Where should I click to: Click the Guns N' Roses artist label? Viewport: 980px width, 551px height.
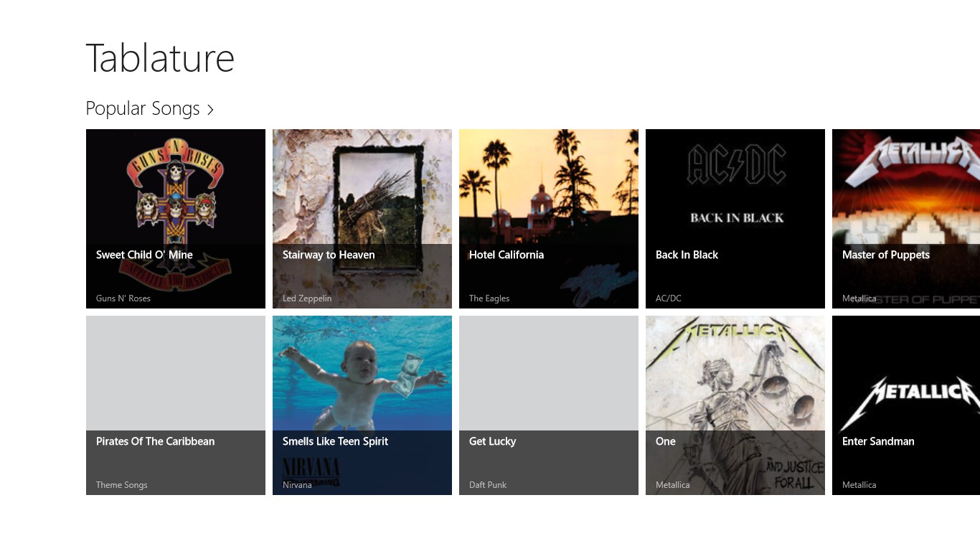(123, 298)
